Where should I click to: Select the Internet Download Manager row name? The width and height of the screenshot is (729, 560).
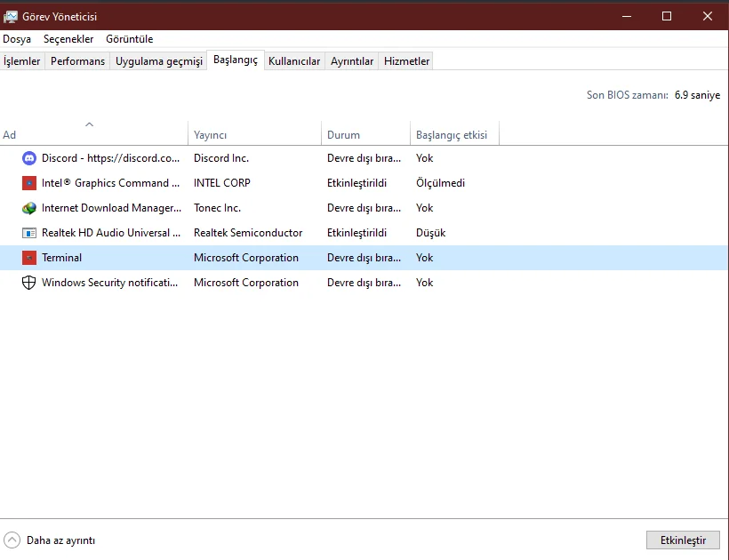pos(112,208)
